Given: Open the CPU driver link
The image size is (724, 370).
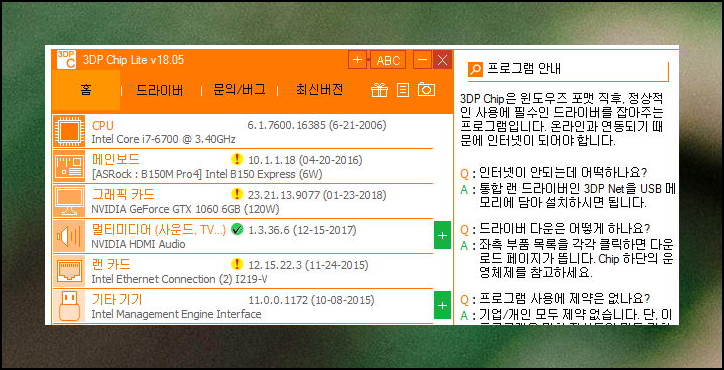Looking at the screenshot, I should tap(103, 126).
